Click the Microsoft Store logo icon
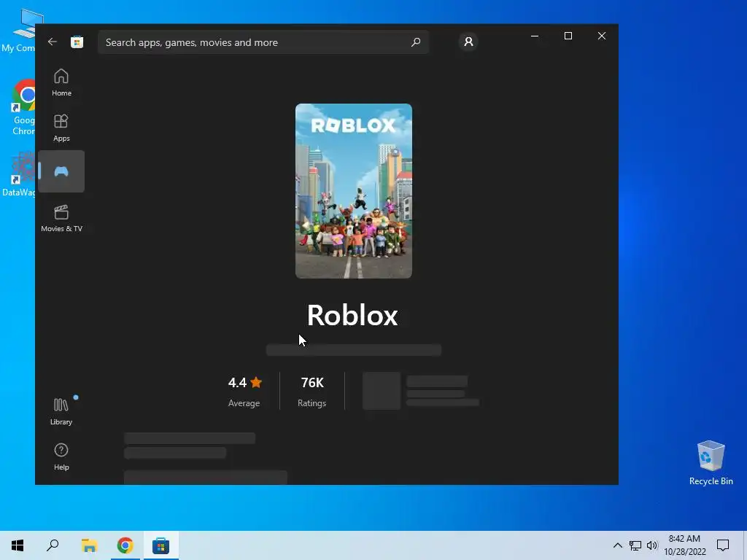This screenshot has width=747, height=560. tap(77, 42)
